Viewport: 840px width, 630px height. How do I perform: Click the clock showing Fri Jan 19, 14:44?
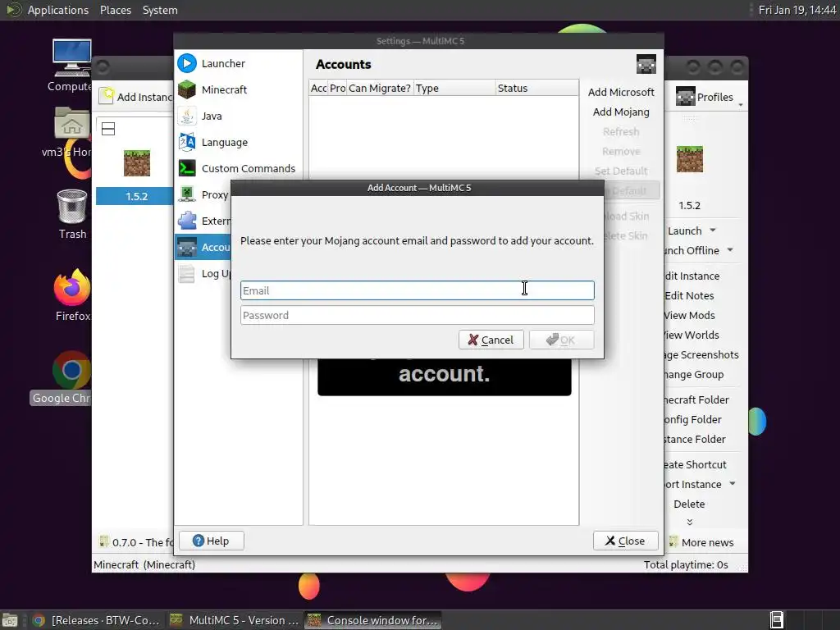[797, 10]
